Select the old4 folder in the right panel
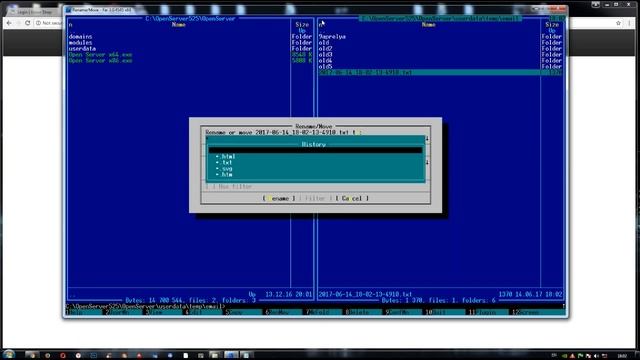The image size is (640, 360). (325, 61)
